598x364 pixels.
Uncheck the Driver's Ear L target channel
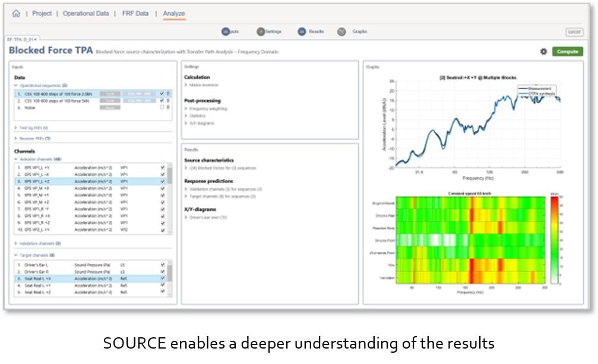162,265
